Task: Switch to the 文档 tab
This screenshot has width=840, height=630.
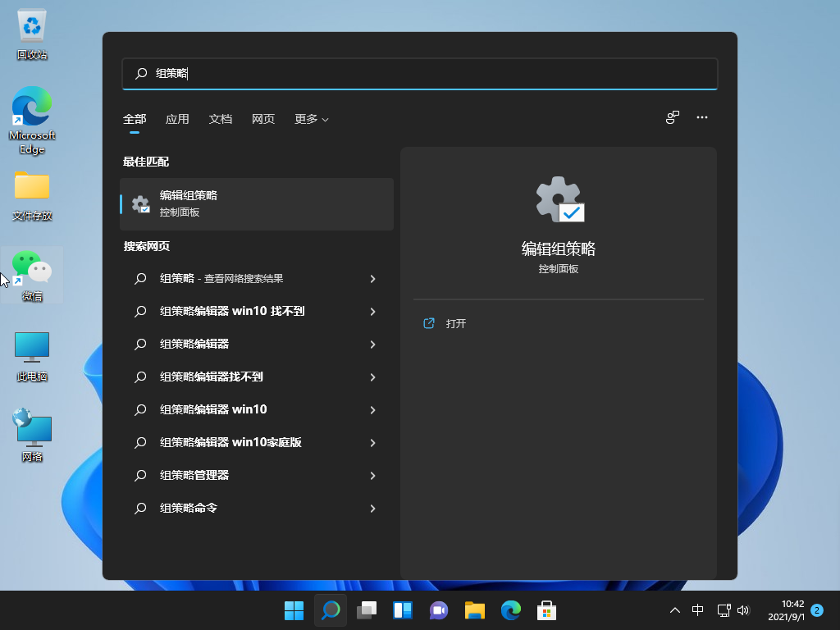Action: [220, 119]
